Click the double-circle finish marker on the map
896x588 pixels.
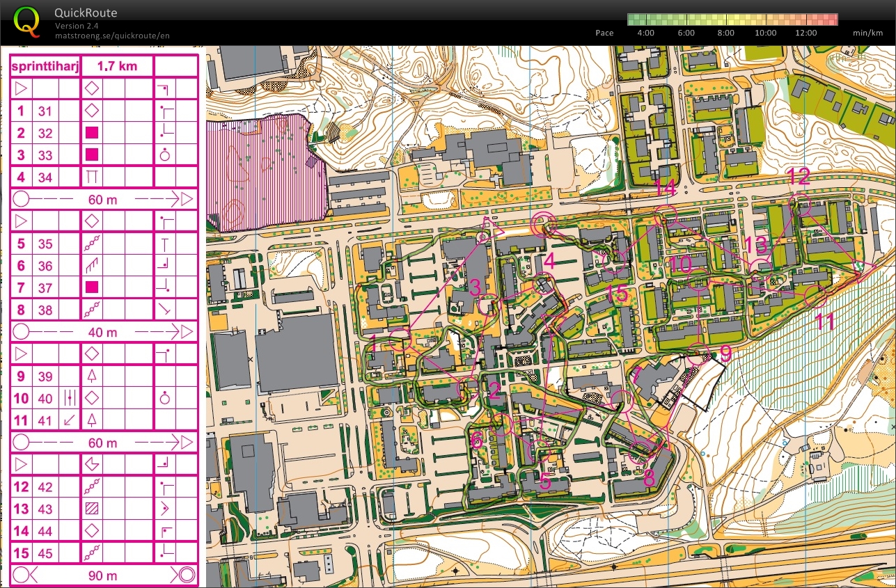click(542, 224)
